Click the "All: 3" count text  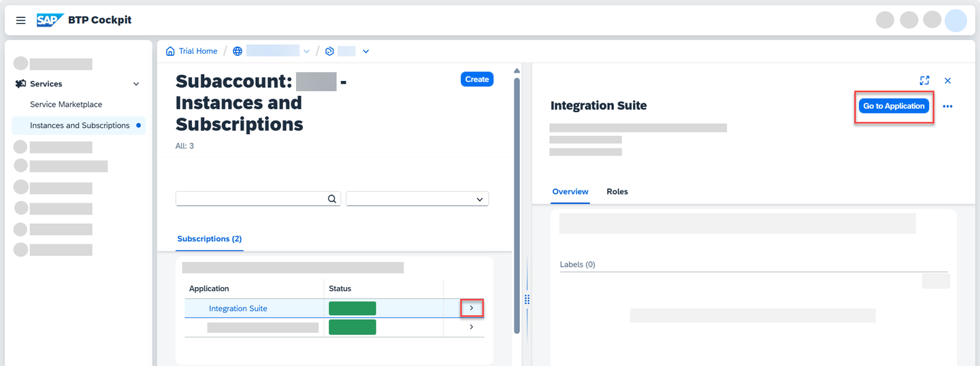[x=184, y=146]
